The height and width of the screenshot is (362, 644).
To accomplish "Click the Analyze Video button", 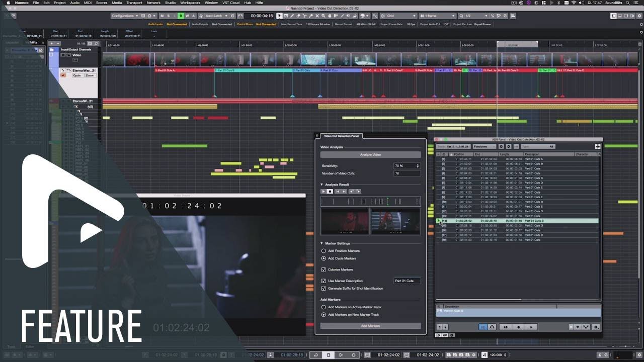I will pyautogui.click(x=370, y=154).
